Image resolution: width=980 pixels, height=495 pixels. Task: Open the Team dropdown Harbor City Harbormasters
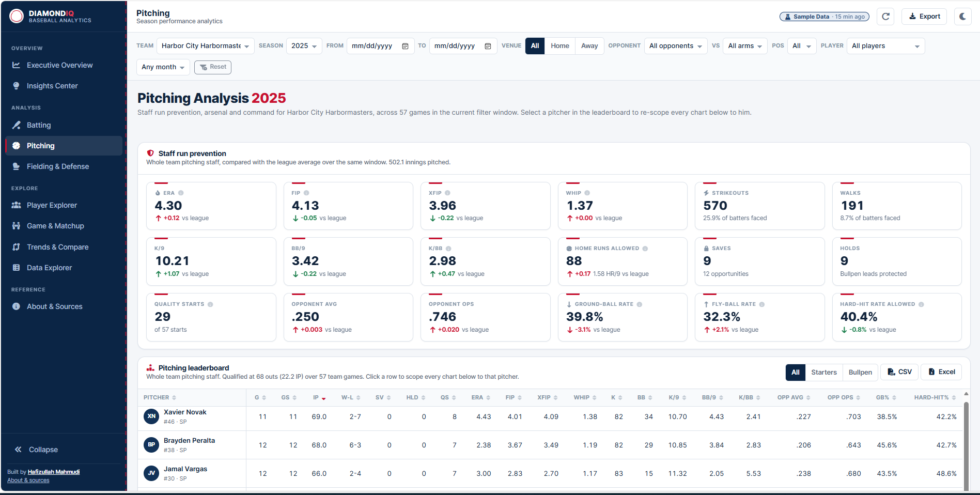[x=206, y=46]
